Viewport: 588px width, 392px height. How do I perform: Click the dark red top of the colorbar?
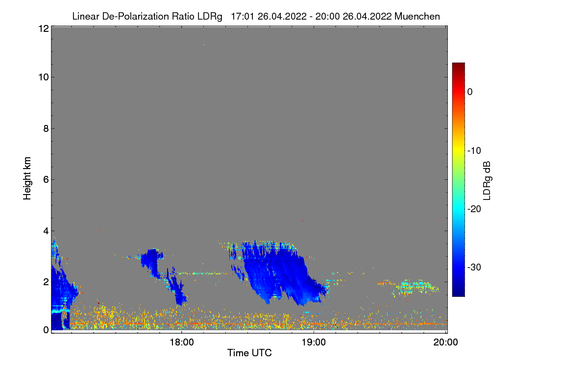coord(458,66)
